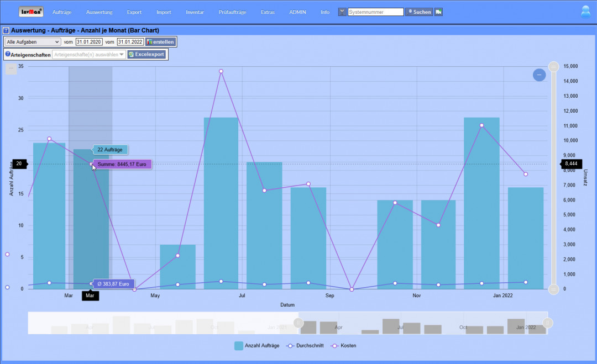Click the erstellen button

160,42
